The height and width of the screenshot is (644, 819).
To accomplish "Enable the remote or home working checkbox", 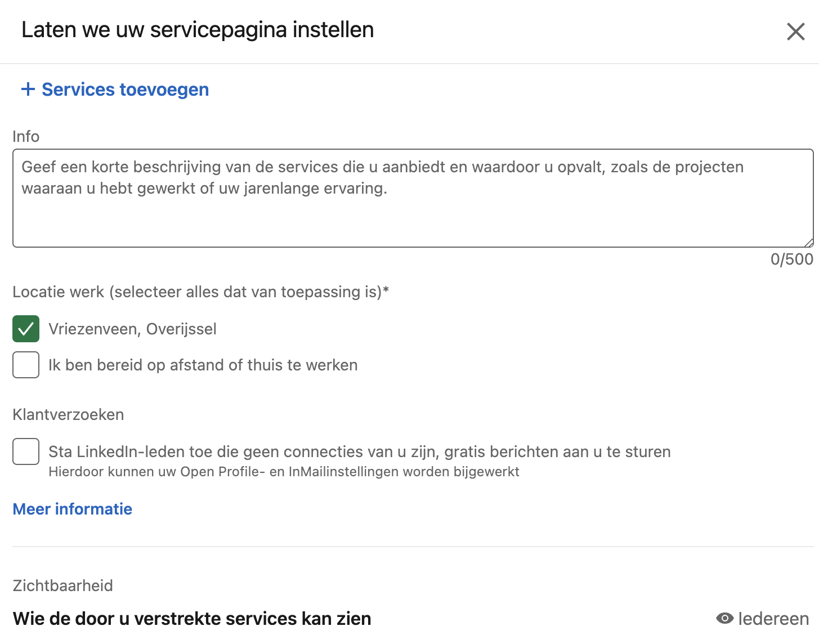I will (x=26, y=365).
